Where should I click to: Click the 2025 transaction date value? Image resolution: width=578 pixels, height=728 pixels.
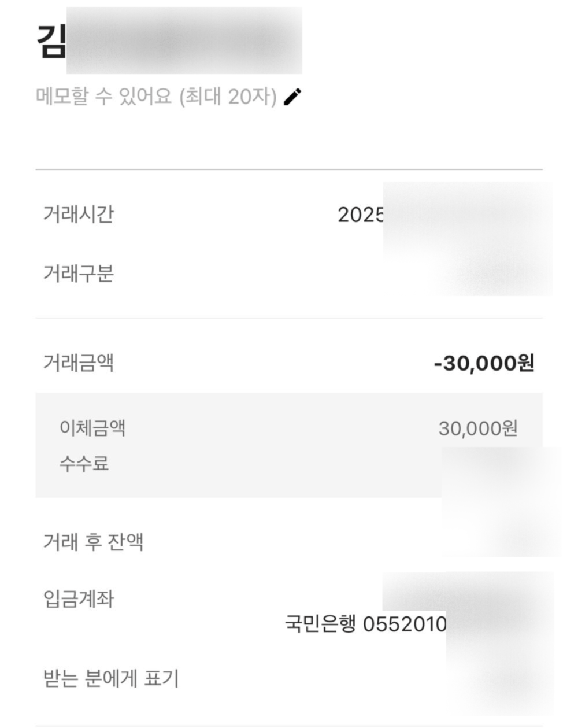tap(361, 215)
